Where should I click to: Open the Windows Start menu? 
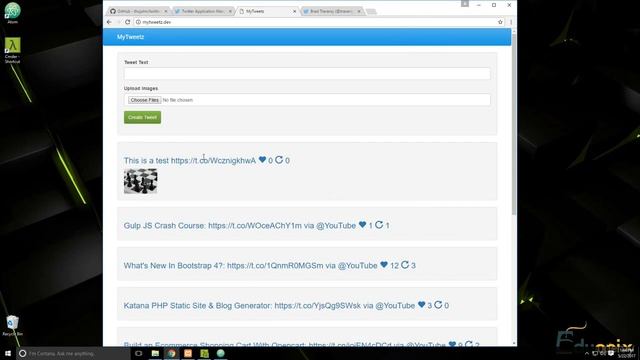coord(8,353)
